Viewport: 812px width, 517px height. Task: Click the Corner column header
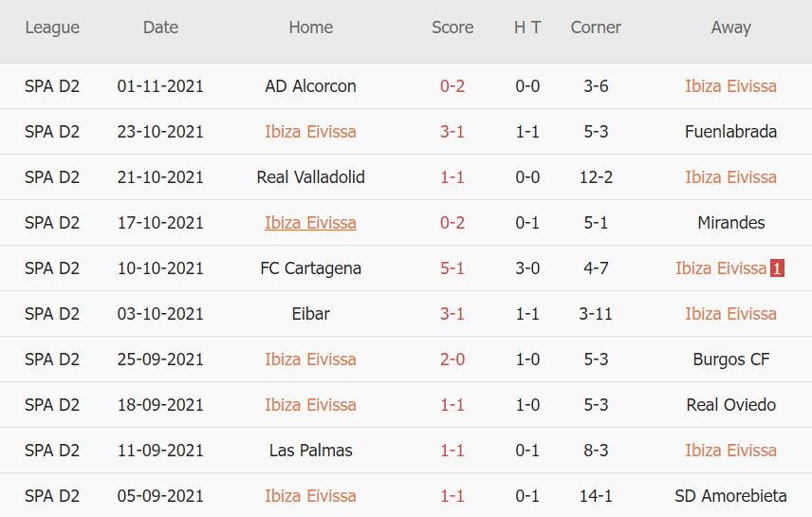click(x=596, y=28)
